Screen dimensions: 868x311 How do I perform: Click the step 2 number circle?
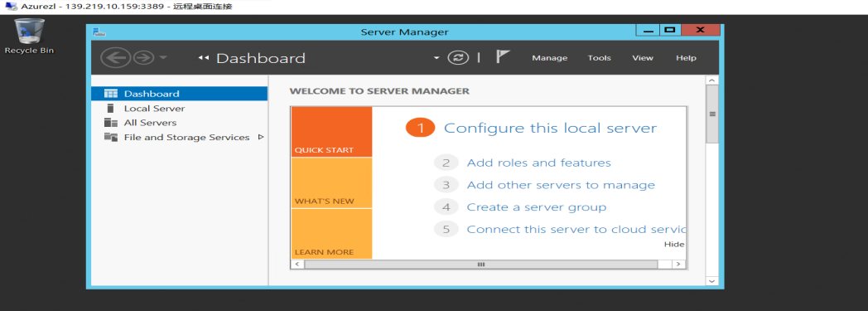446,163
